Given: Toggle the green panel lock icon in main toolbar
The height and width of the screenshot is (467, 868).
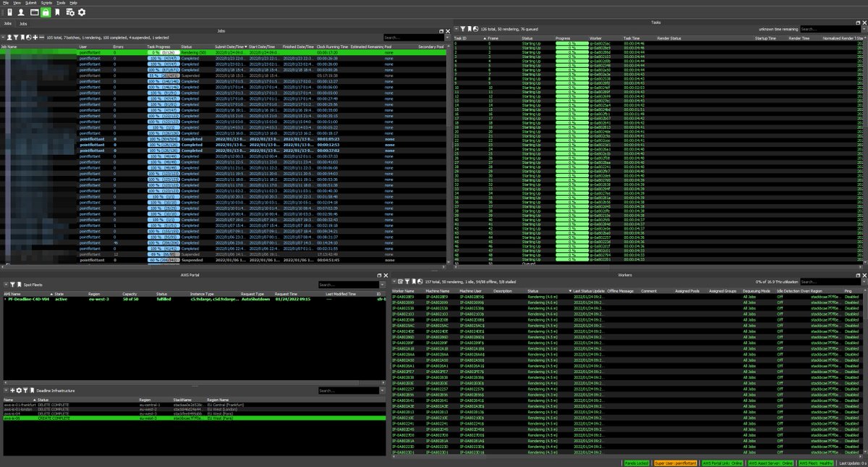Looking at the screenshot, I should (x=46, y=12).
